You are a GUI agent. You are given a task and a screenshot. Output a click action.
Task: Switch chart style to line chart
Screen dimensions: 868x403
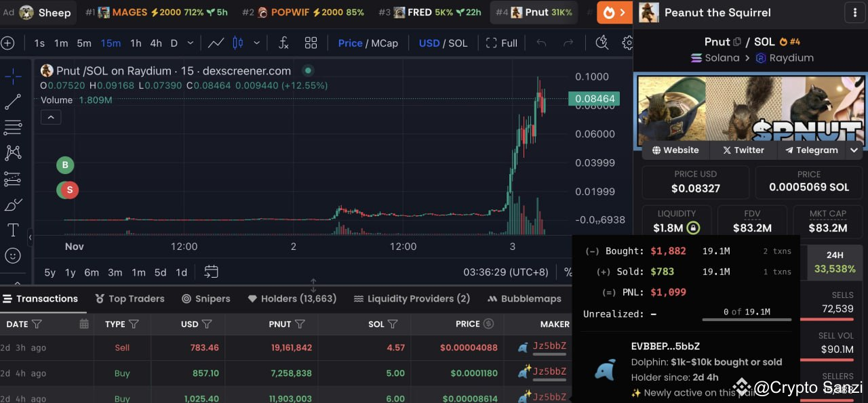point(216,43)
